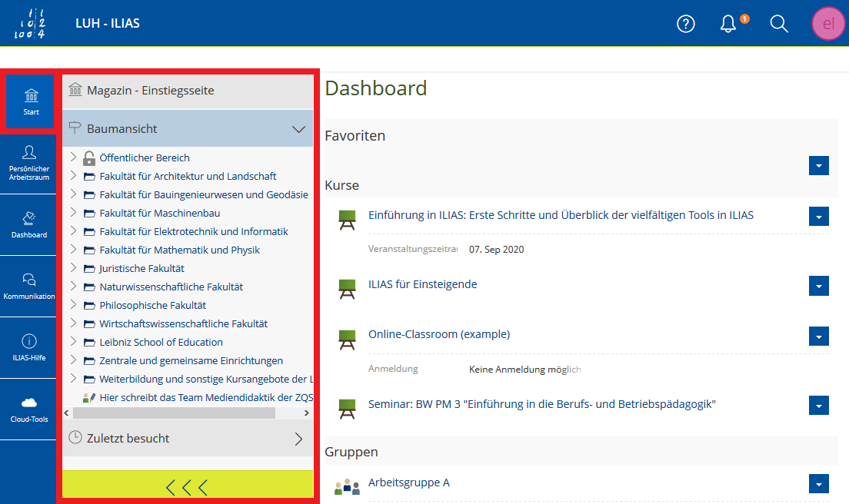The width and height of the screenshot is (849, 504).
Task: Click the lock icon of Öffentlicher Bereich
Action: (89, 158)
